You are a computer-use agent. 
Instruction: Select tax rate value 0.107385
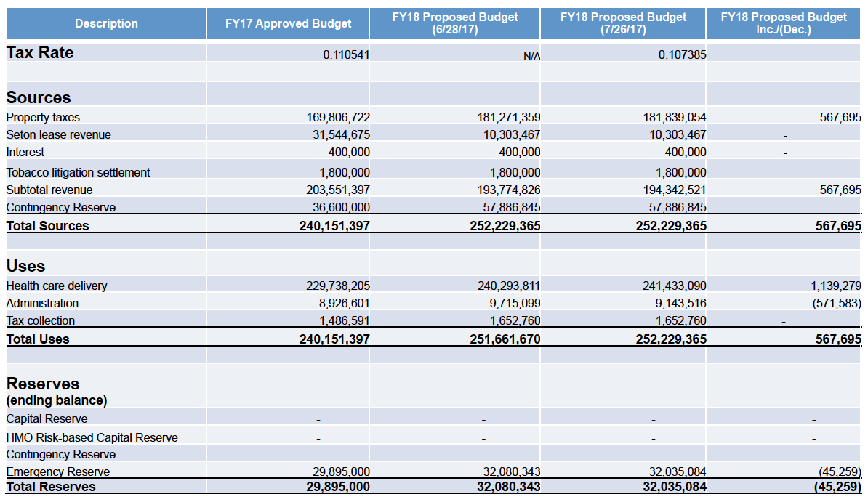click(x=682, y=54)
